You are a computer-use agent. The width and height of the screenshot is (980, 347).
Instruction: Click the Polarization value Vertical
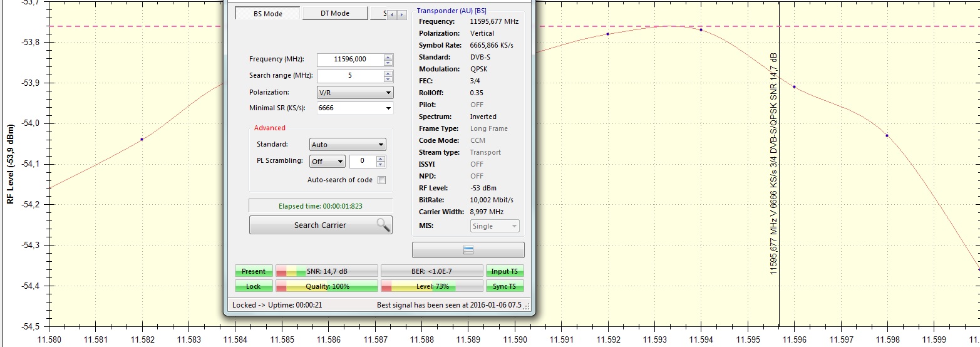482,33
